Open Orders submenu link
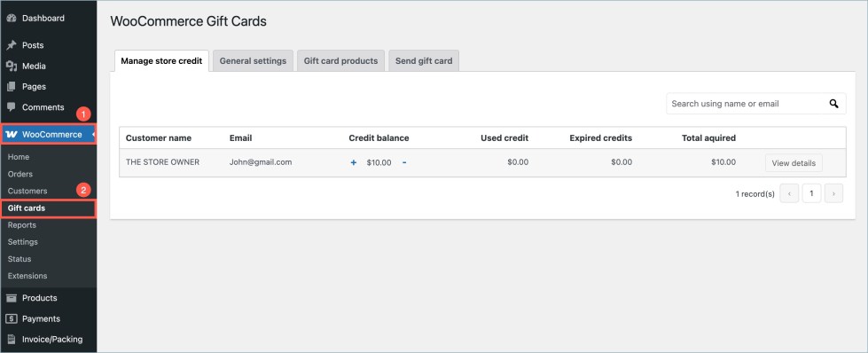The image size is (868, 353). tap(20, 174)
